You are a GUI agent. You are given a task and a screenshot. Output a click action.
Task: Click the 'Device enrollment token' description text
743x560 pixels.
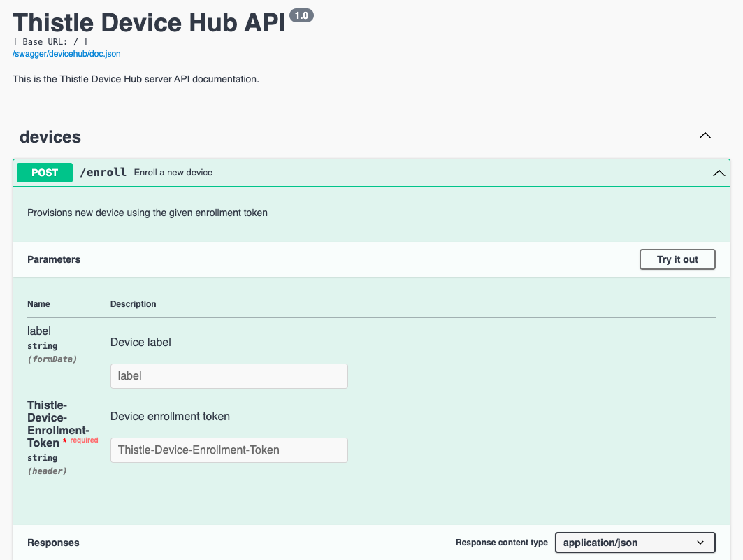pyautogui.click(x=170, y=417)
